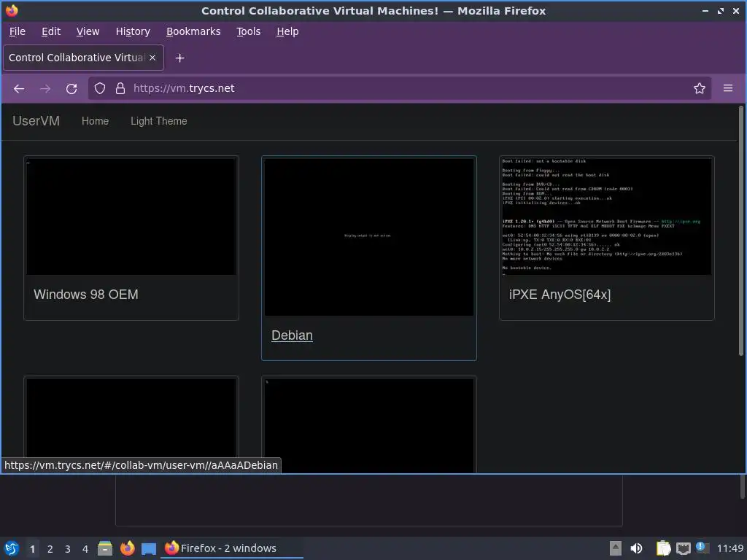Open a new tab with plus button
The height and width of the screenshot is (560, 747).
click(x=179, y=58)
